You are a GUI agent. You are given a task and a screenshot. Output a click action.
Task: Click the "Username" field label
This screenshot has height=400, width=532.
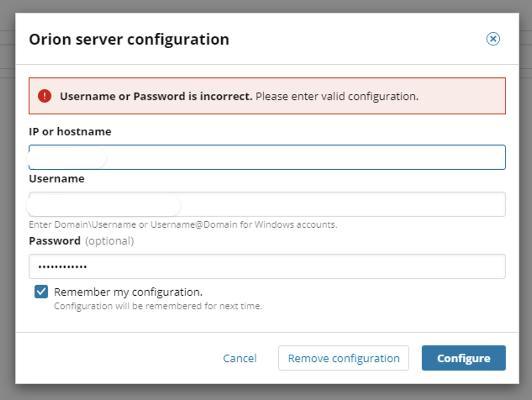56,179
